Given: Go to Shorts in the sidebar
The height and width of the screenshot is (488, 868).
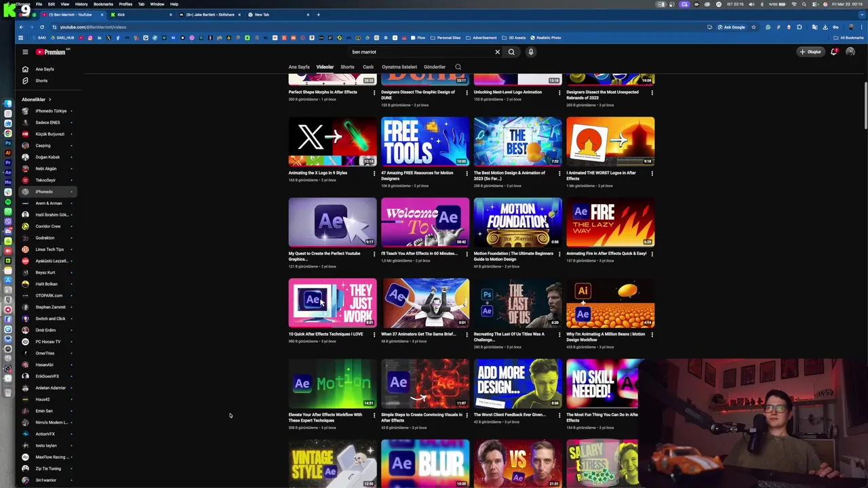Looking at the screenshot, I should click(x=46, y=81).
